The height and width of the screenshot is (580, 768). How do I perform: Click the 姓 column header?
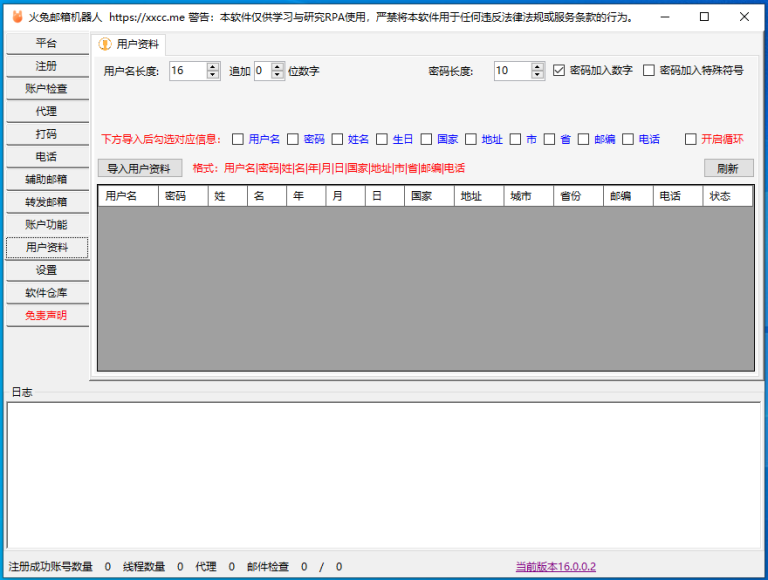click(228, 196)
